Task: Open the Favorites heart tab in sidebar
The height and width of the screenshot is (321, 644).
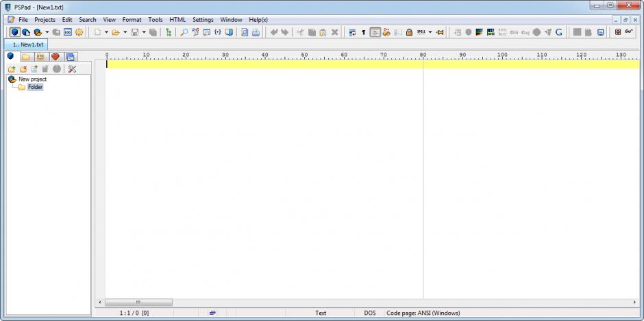Action: click(x=55, y=57)
